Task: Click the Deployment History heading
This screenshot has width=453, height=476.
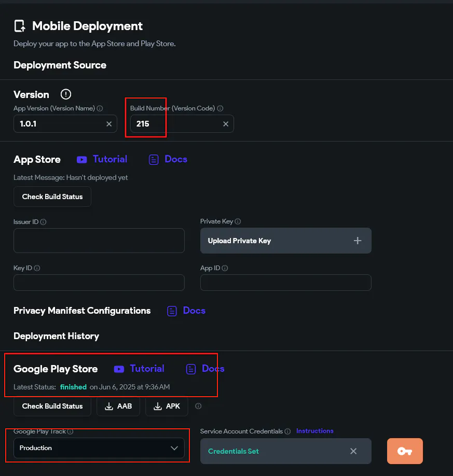Action: click(56, 336)
